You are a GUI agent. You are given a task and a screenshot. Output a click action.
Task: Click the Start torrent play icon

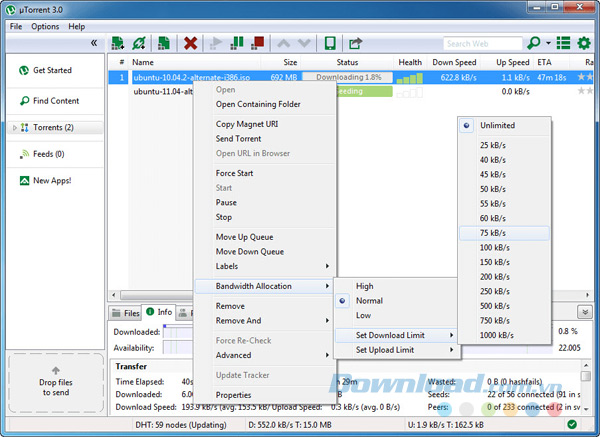[x=216, y=43]
